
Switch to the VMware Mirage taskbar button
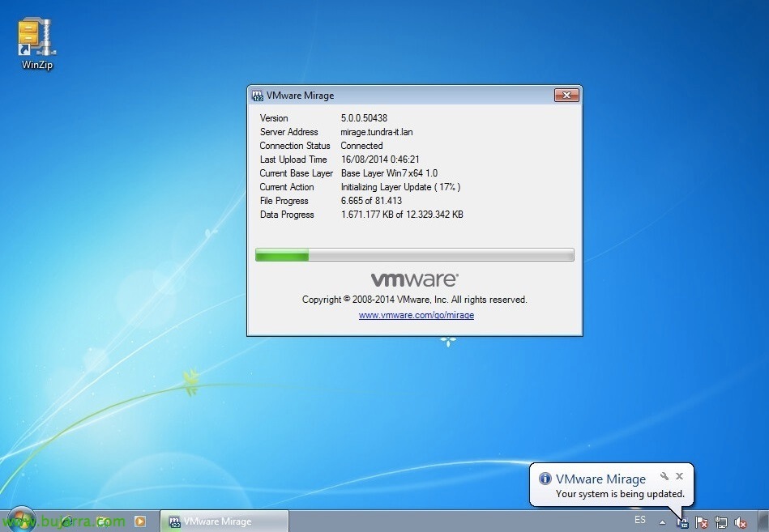tap(224, 521)
